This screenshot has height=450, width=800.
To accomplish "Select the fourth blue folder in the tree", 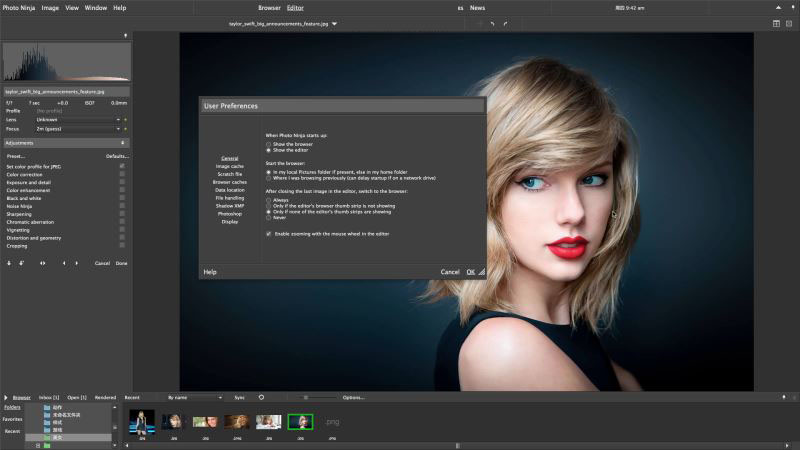I will (47, 430).
